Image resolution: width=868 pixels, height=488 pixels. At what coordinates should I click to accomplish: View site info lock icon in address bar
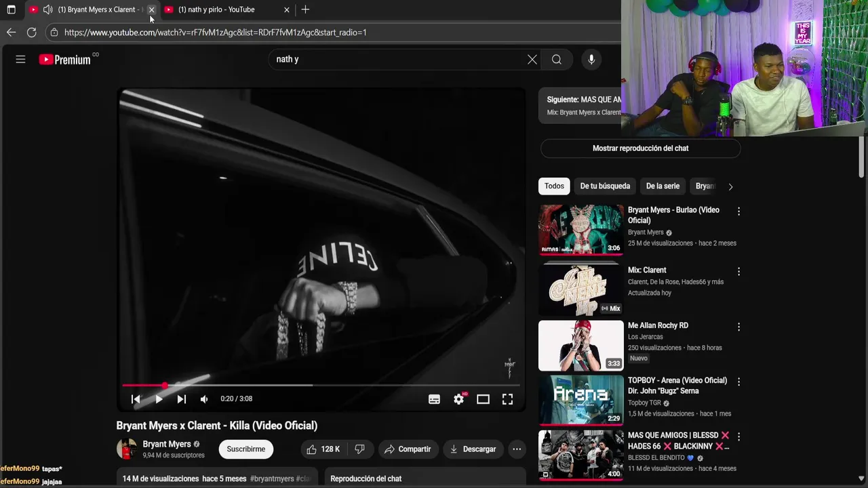(x=54, y=32)
